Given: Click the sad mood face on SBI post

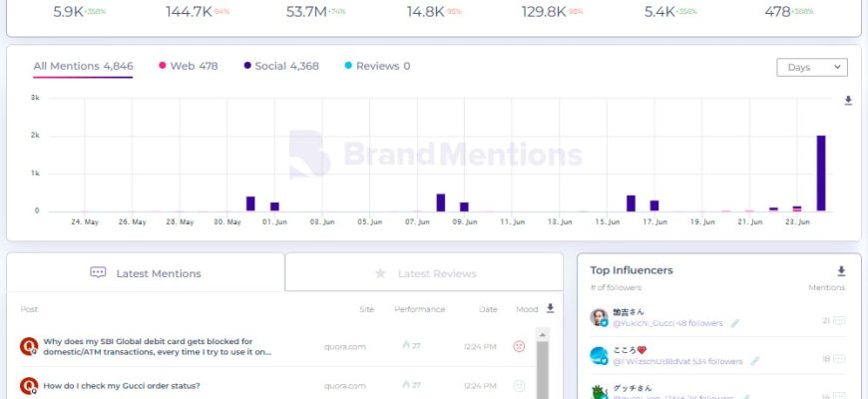Looking at the screenshot, I should (519, 346).
